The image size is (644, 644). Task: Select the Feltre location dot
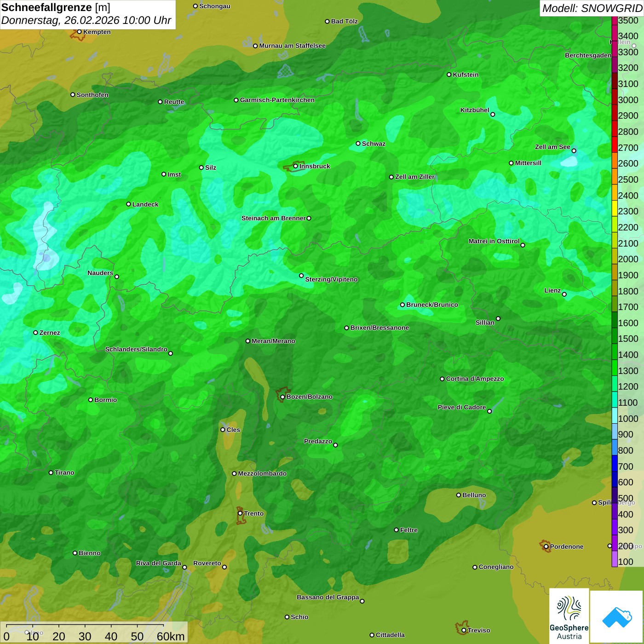click(x=396, y=530)
